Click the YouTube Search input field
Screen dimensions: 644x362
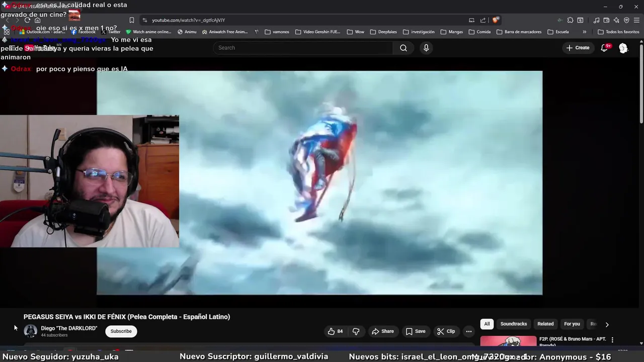pos(303,48)
